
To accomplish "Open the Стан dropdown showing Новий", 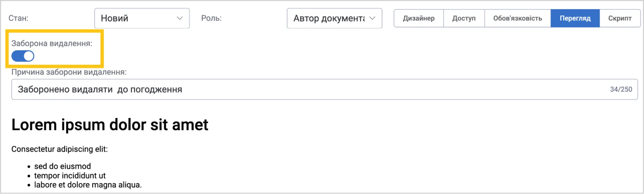I will [142, 18].
